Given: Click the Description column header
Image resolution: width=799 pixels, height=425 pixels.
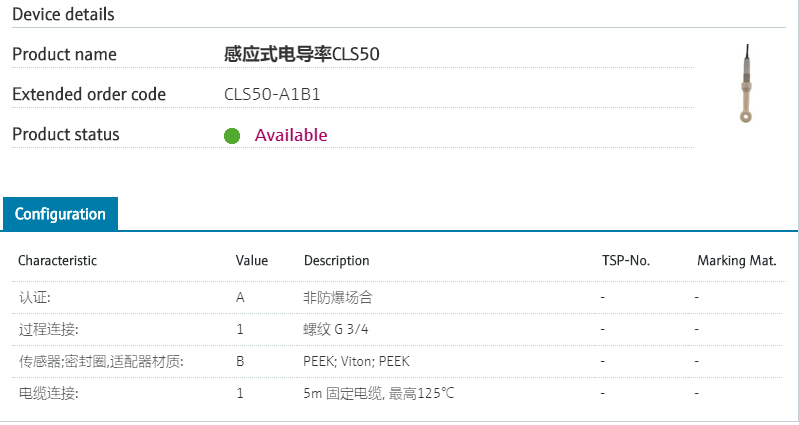Looking at the screenshot, I should pos(337,261).
